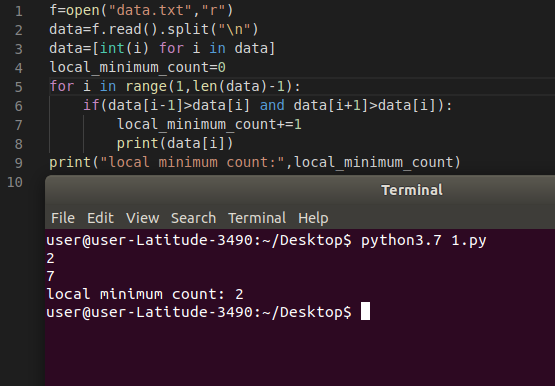
Task: Open the Search menu in Terminal
Action: (x=193, y=218)
